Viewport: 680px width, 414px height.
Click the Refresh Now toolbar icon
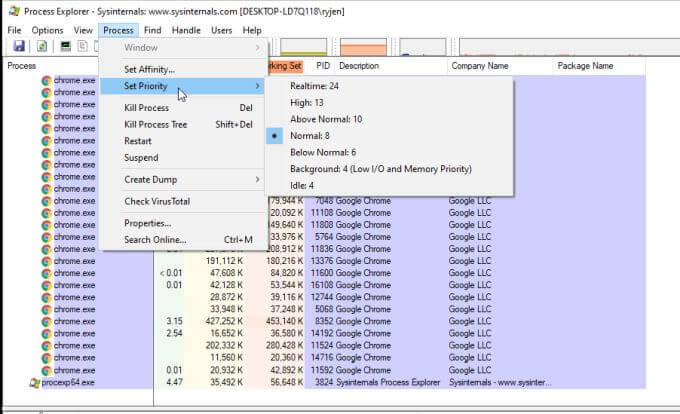[x=42, y=46]
